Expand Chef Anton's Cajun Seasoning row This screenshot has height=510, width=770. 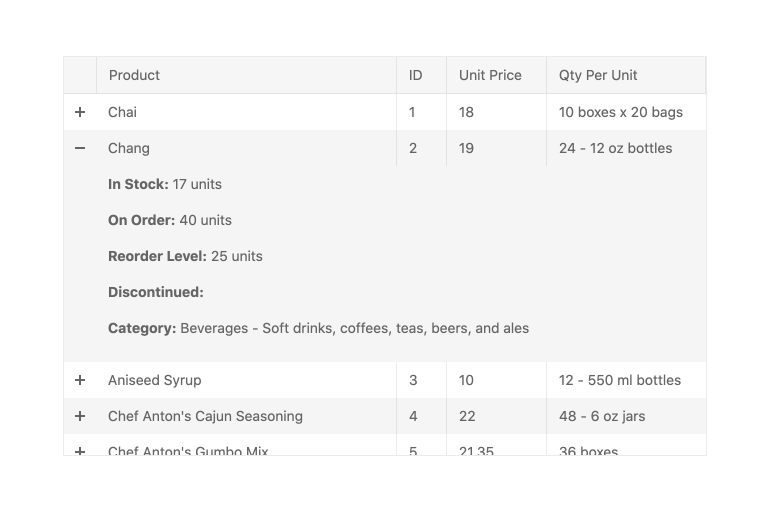pos(80,416)
